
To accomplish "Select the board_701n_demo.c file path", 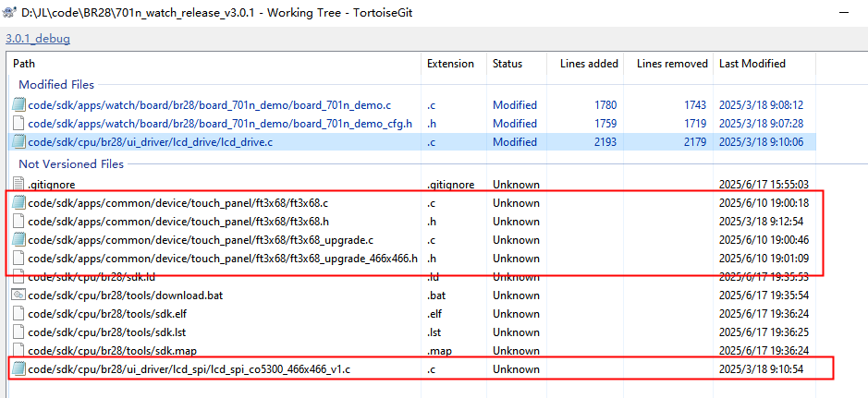I will (210, 105).
